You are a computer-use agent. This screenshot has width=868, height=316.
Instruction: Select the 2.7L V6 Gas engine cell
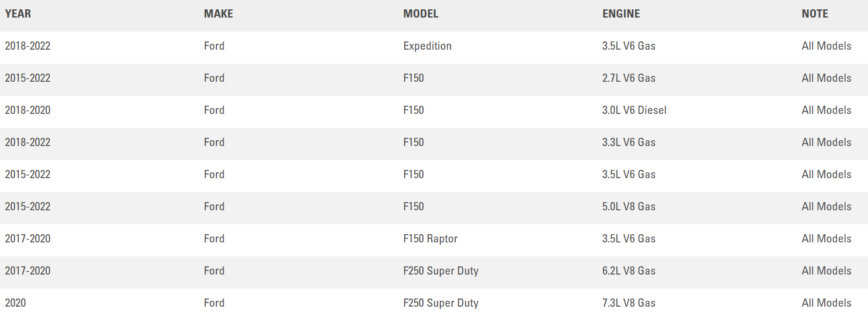(629, 78)
